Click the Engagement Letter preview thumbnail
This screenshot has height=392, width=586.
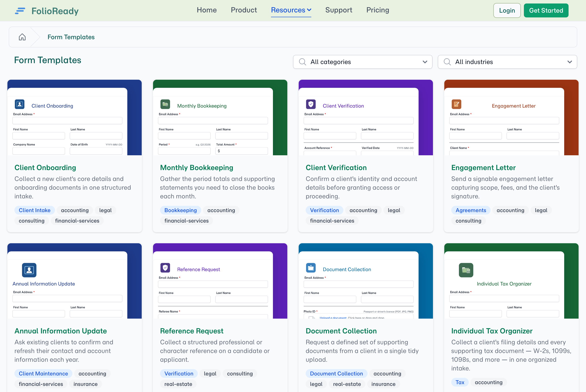point(511,118)
